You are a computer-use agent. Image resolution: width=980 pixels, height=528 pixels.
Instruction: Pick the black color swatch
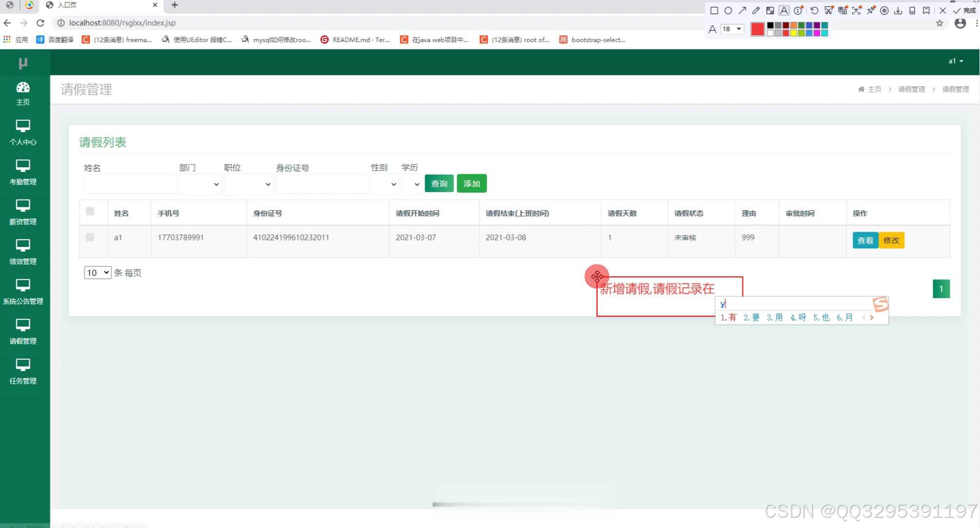[x=771, y=25]
